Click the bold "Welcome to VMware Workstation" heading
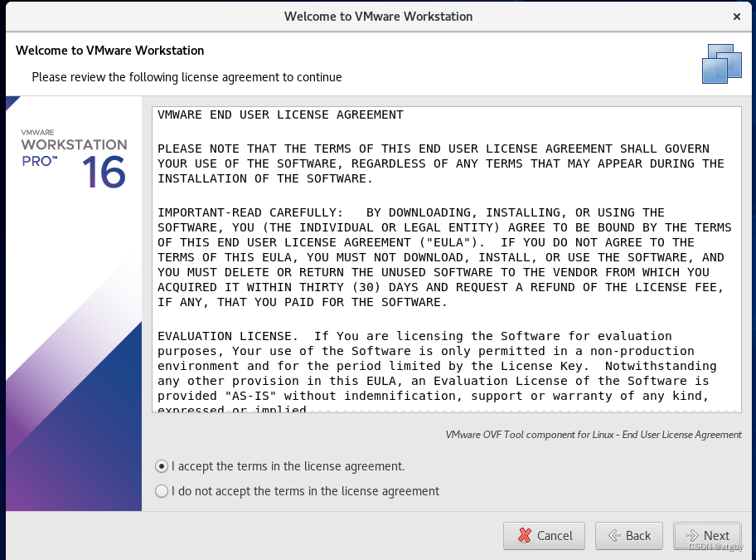This screenshot has height=560, width=756. point(110,51)
